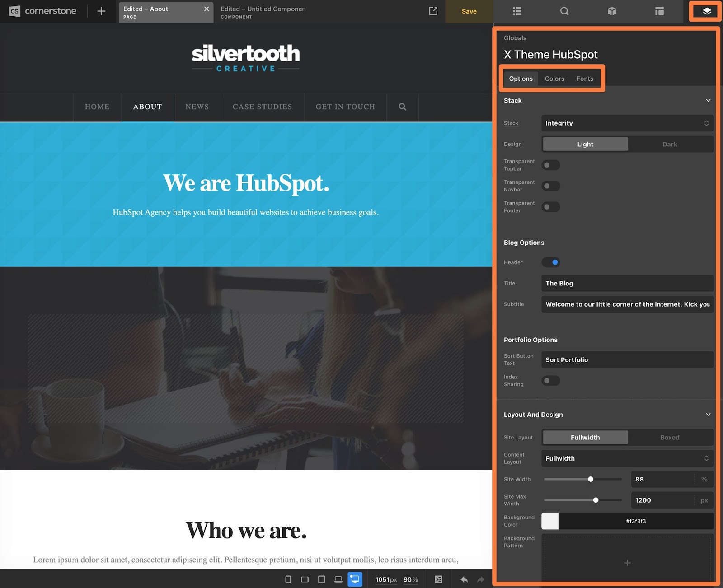Viewport: 723px width, 588px height.
Task: Click the outline list icon in top bar
Action: [x=517, y=11]
